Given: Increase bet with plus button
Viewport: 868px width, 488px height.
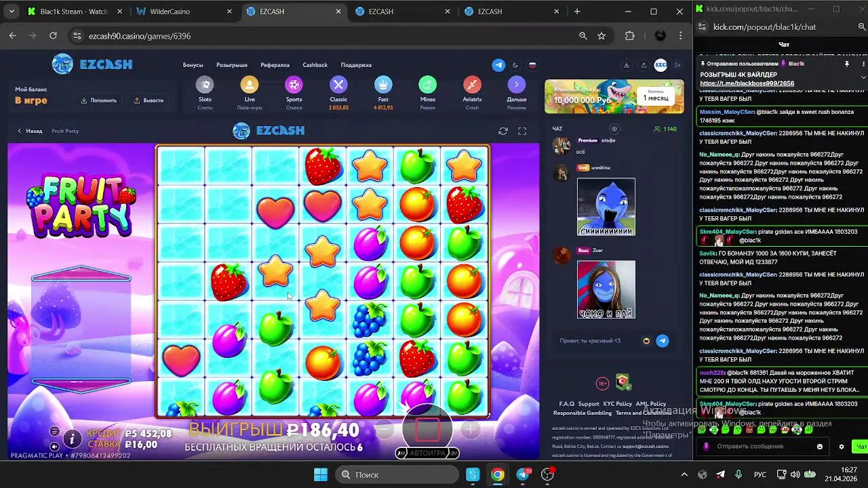Looking at the screenshot, I should click(470, 429).
